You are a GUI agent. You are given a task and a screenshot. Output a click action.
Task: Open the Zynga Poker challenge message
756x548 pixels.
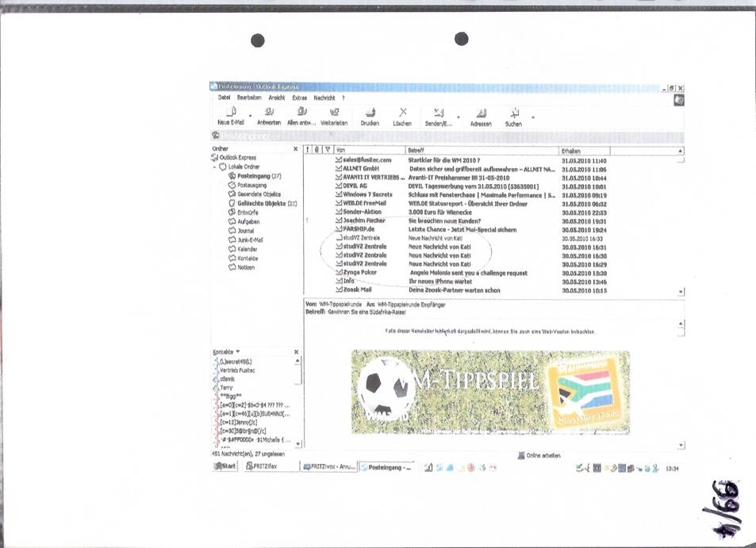(471, 273)
